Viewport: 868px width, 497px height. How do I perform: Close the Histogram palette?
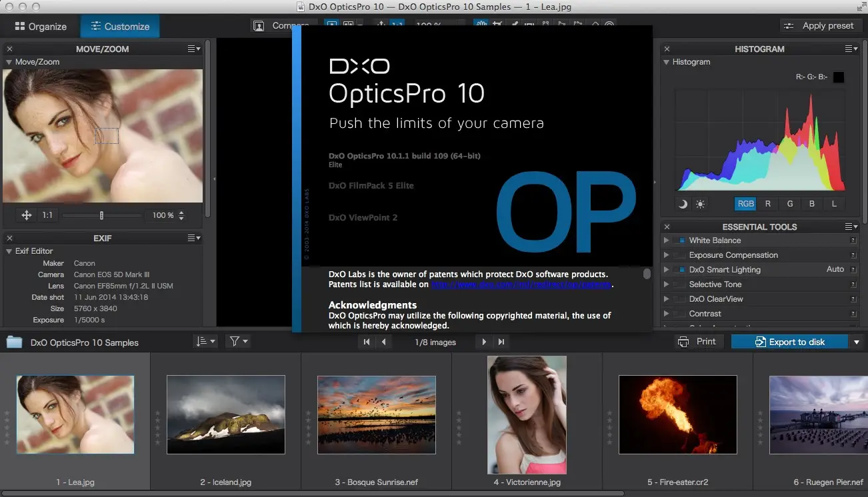(667, 49)
